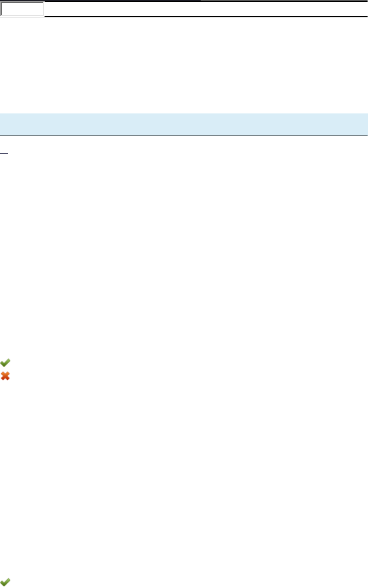The width and height of the screenshot is (368, 588).
Task: Choose the orange-red X delete icon
Action: pos(5,376)
